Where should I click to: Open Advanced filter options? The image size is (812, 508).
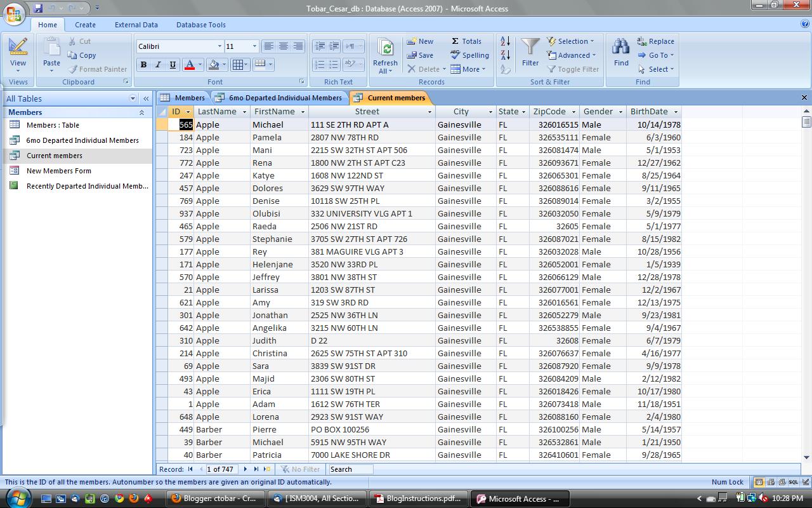(572, 55)
